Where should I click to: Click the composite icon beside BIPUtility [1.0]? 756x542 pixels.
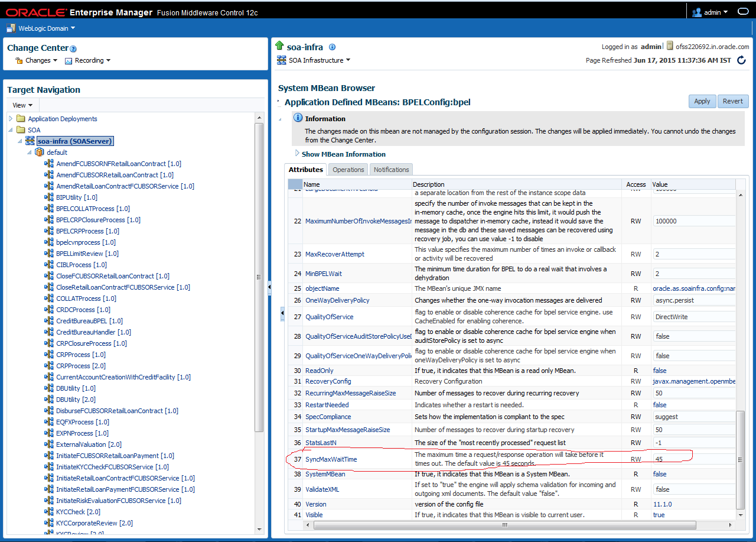[x=49, y=197]
